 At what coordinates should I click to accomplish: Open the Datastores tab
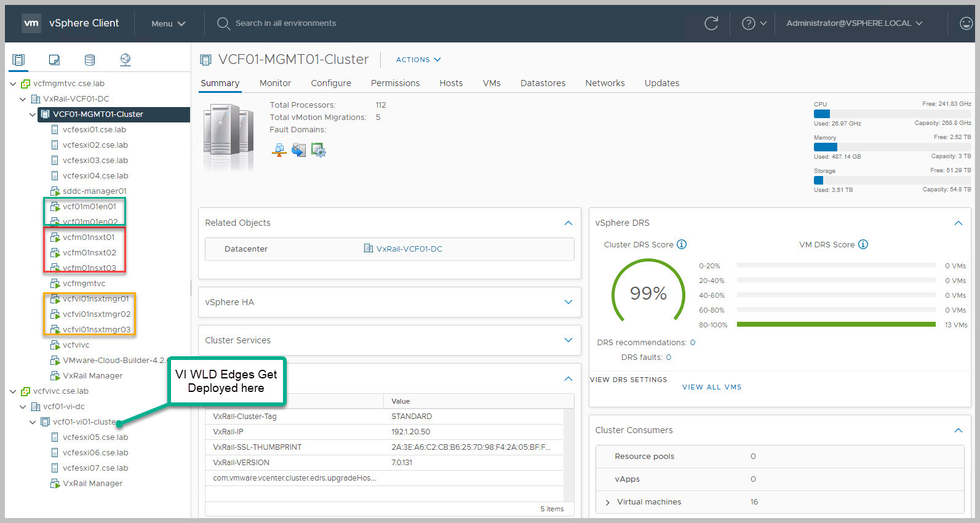[543, 83]
